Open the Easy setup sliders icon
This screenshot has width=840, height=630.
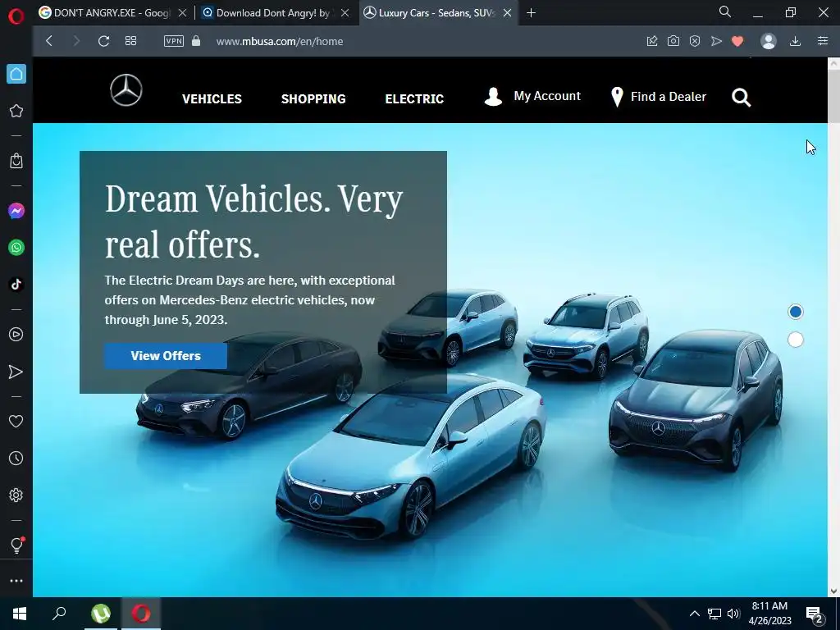823,41
